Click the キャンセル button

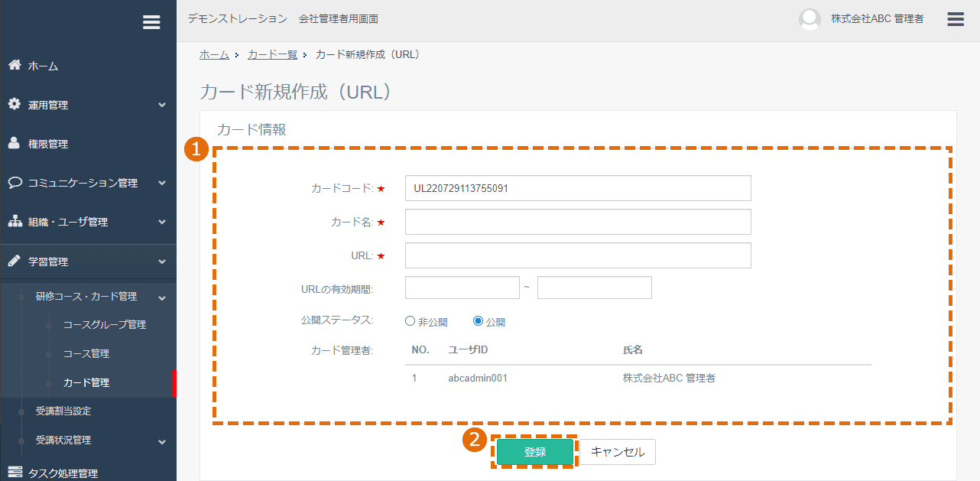[x=618, y=452]
